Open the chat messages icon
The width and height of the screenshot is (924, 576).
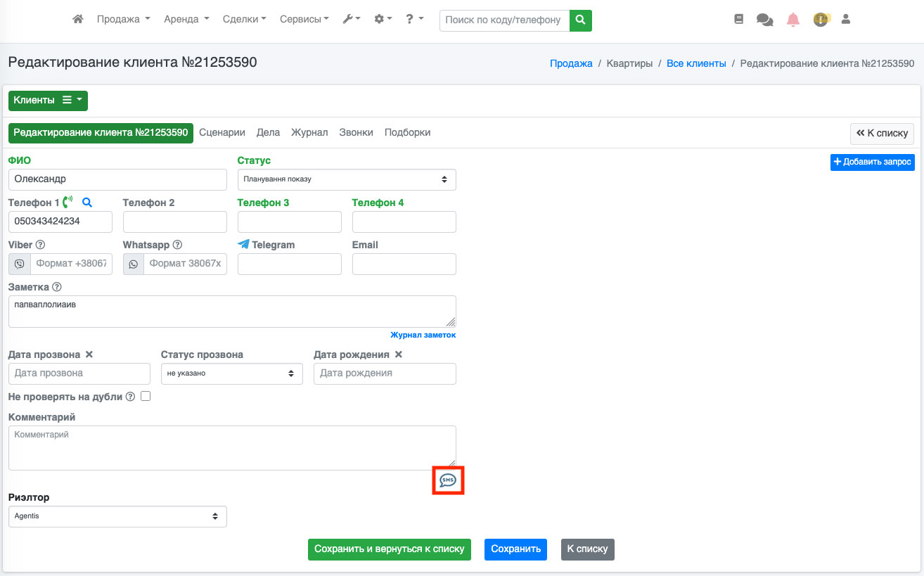(x=764, y=20)
